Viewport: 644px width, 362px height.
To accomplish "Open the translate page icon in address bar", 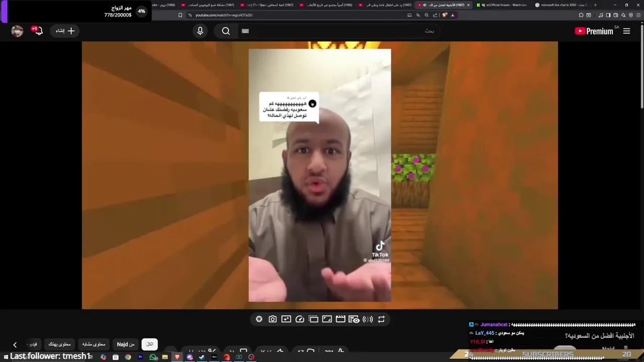I will 418,15.
